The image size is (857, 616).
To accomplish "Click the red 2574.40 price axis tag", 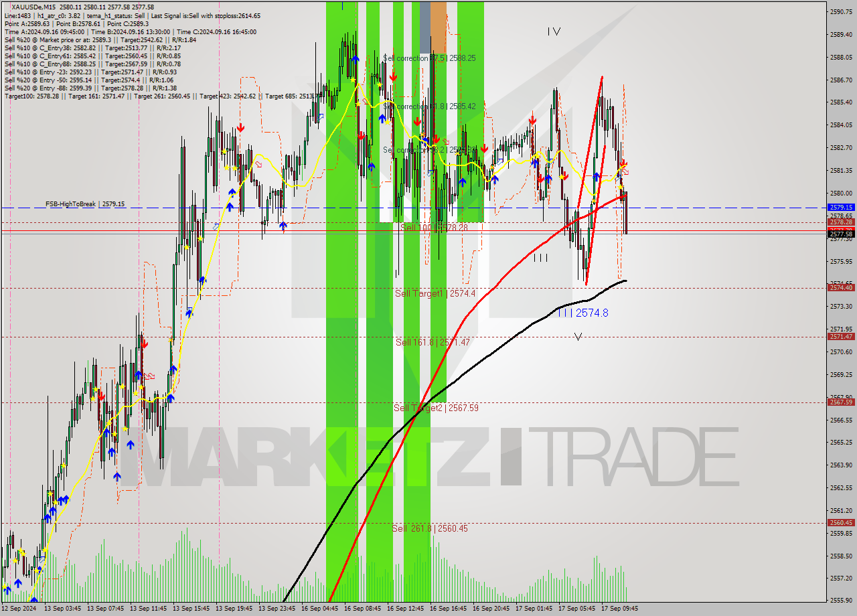I will pyautogui.click(x=841, y=288).
